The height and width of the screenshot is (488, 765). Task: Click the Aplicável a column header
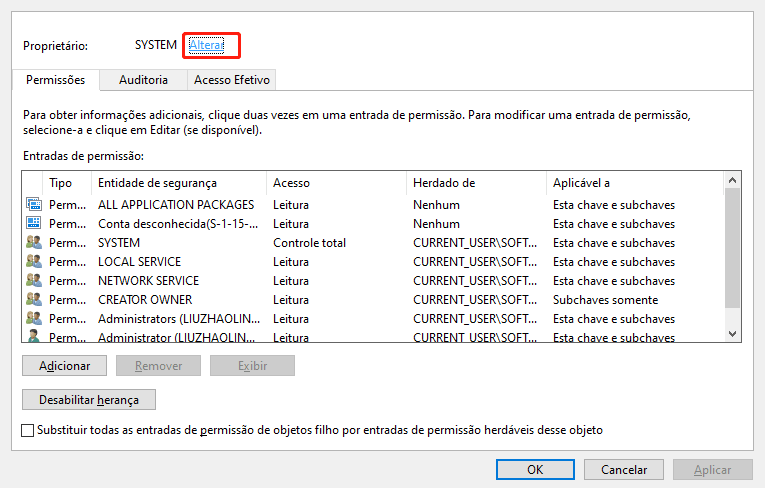coord(634,183)
